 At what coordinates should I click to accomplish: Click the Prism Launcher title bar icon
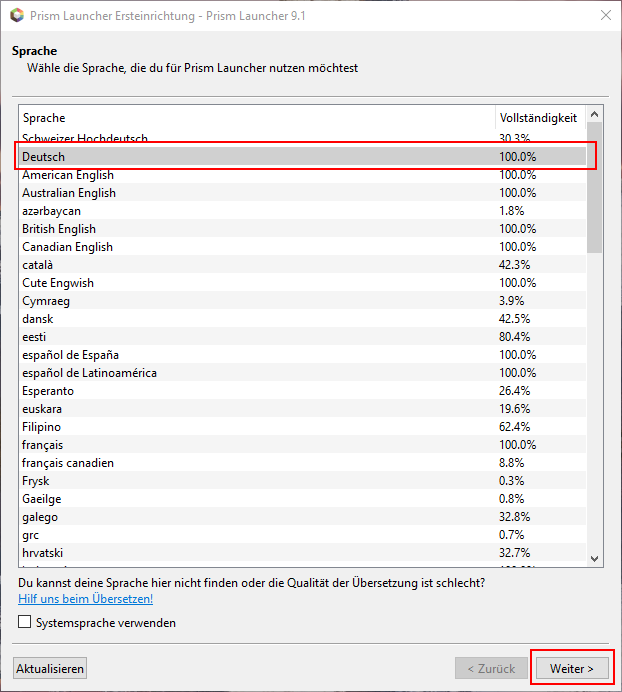(x=16, y=15)
